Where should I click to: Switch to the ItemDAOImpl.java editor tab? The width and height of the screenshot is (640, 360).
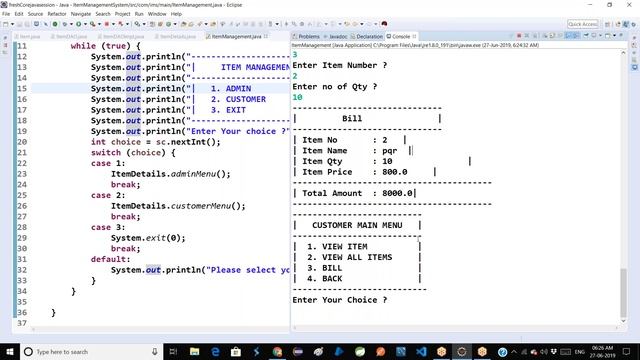(x=122, y=36)
